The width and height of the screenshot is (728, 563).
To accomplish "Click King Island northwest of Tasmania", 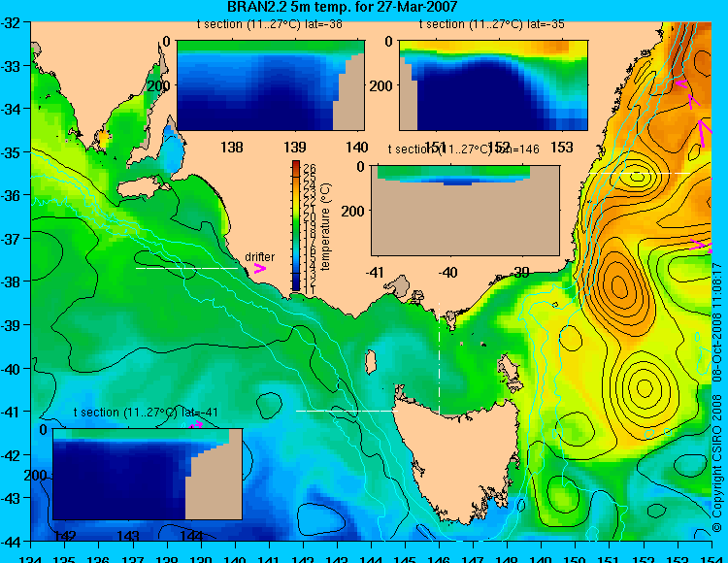I will 371,362.
